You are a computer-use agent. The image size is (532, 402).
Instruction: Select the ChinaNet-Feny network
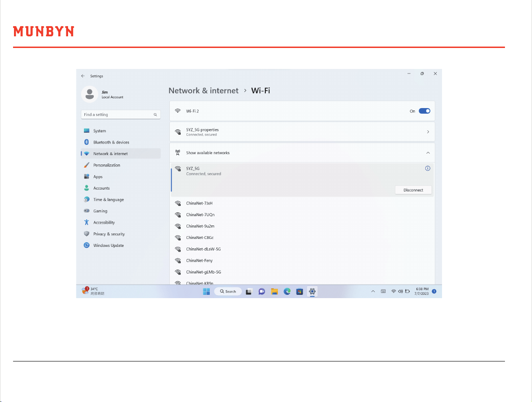[x=302, y=261]
